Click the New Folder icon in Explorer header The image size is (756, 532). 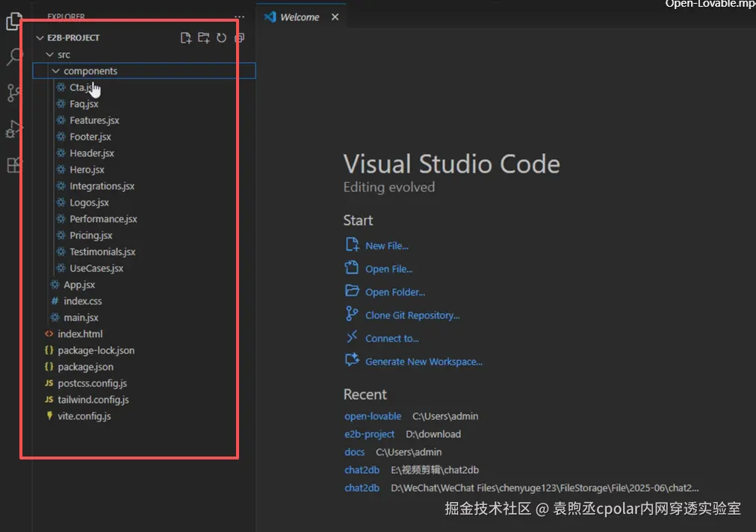[x=203, y=38]
